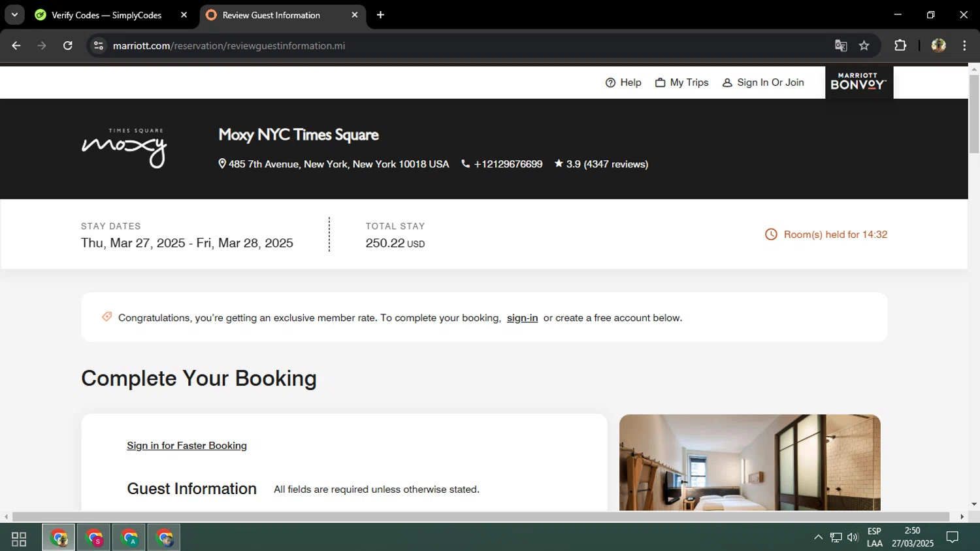Click the Complete Your Booking heading
This screenshot has width=980, height=551.
tap(199, 378)
